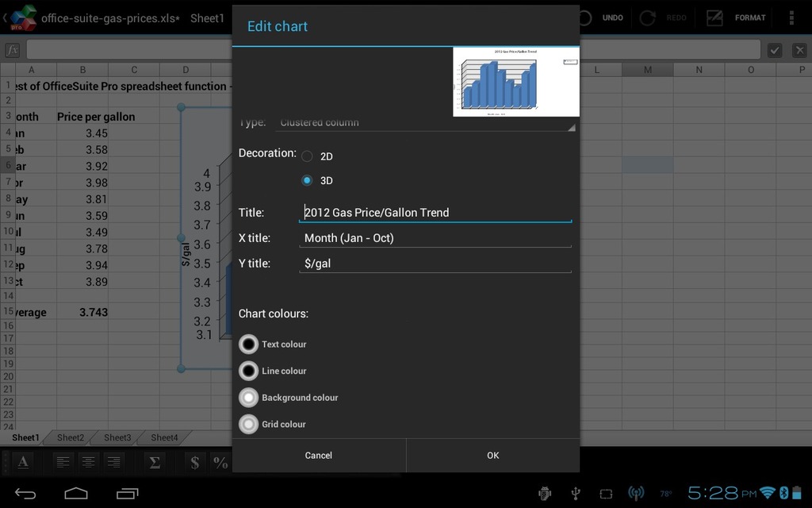Confirm formula bar entry with checkmark

pos(775,50)
